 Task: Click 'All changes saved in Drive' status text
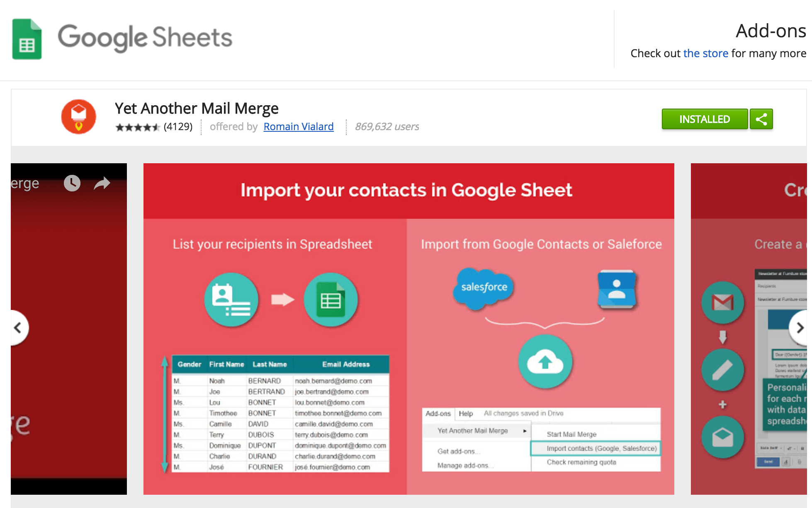point(523,414)
